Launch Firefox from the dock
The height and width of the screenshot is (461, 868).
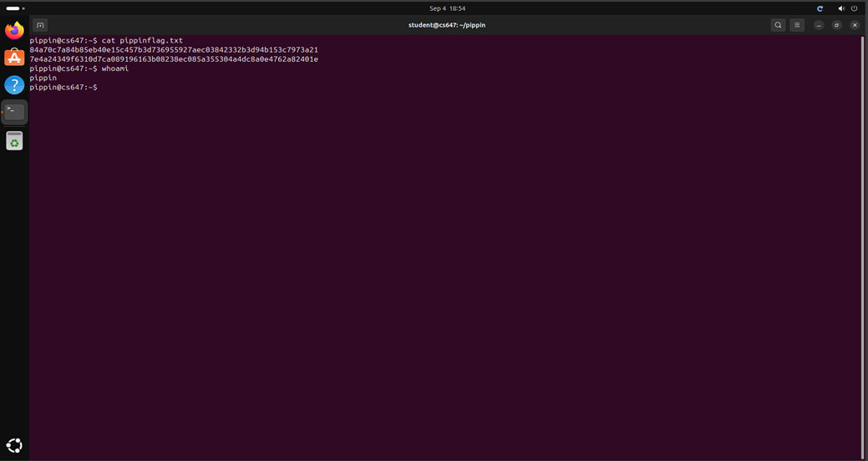tap(14, 31)
